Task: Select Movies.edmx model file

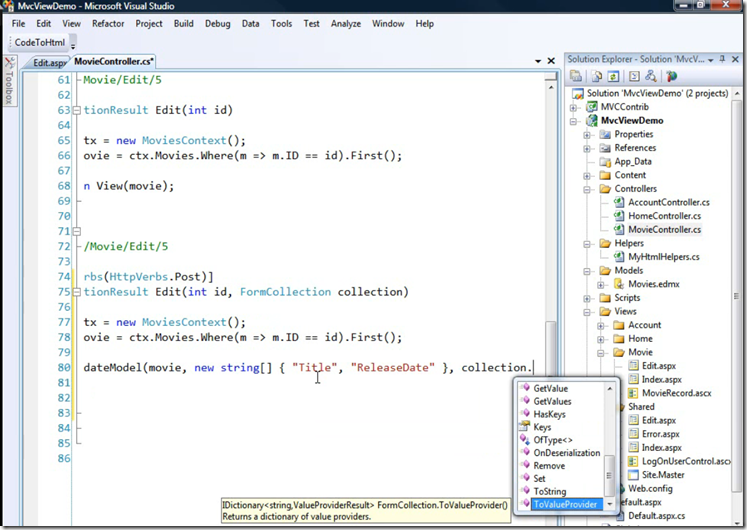Action: 654,284
